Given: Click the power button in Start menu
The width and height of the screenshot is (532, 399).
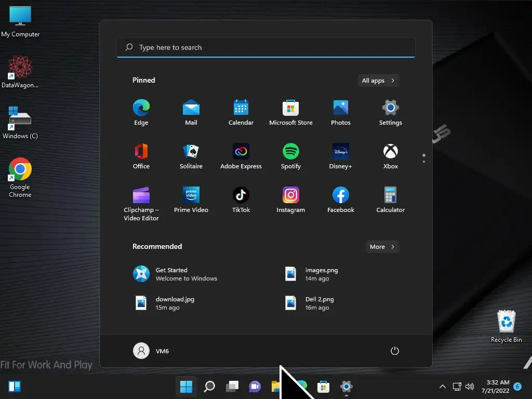Looking at the screenshot, I should point(395,351).
